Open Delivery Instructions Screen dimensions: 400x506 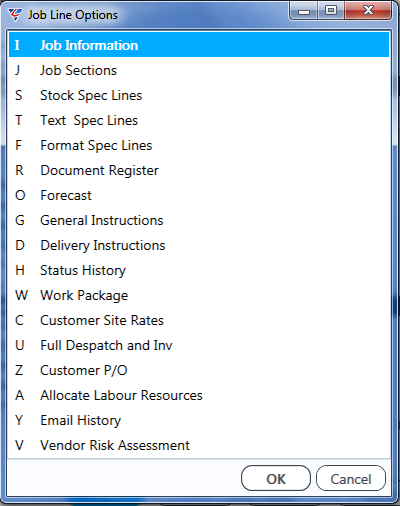tap(199, 245)
